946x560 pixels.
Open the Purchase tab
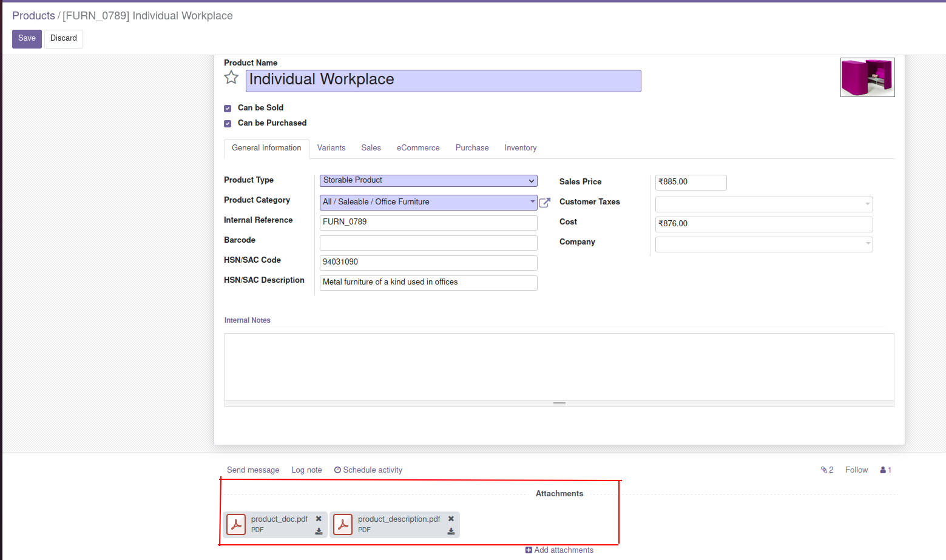coord(472,148)
